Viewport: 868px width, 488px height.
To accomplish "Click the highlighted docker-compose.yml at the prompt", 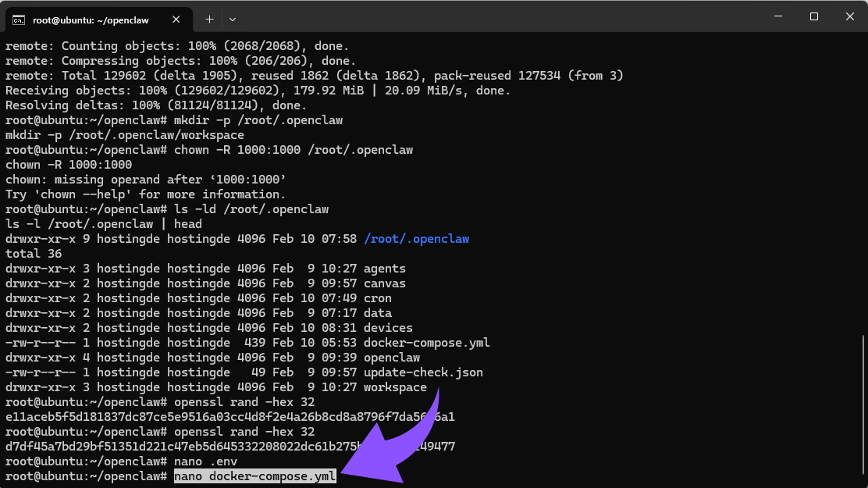I will 254,476.
